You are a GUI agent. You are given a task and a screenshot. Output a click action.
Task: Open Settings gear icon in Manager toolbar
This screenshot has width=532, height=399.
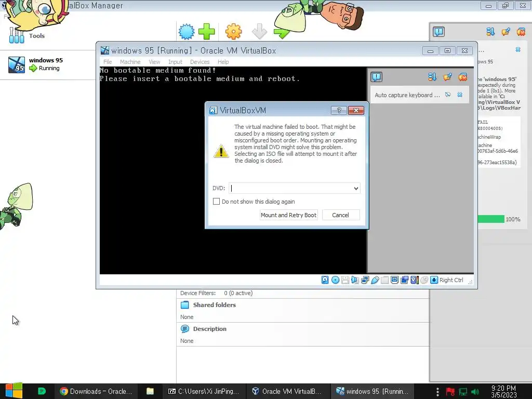[233, 32]
